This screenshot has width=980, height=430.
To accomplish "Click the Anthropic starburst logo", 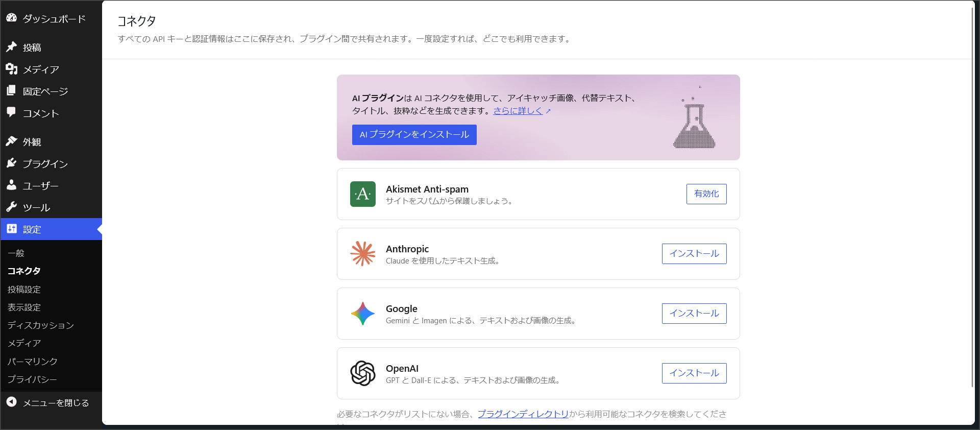I will tap(363, 254).
